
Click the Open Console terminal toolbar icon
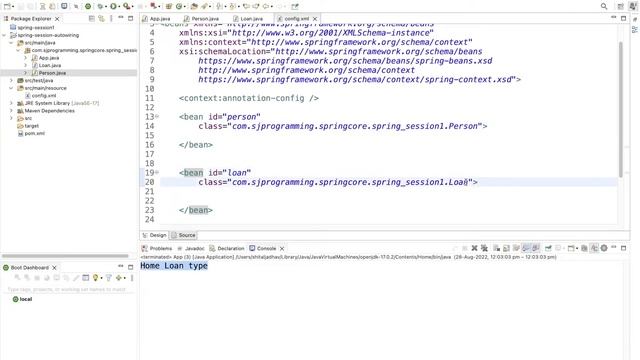(x=64, y=6)
